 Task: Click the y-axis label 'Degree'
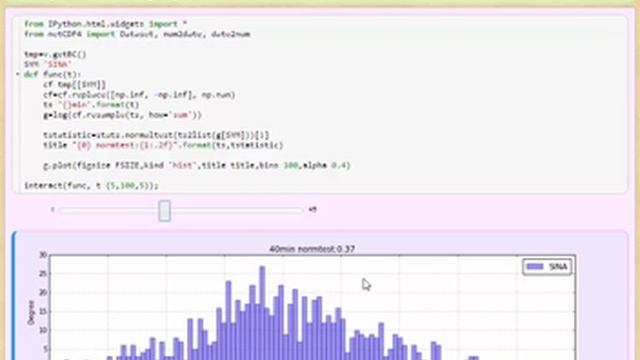(x=31, y=312)
